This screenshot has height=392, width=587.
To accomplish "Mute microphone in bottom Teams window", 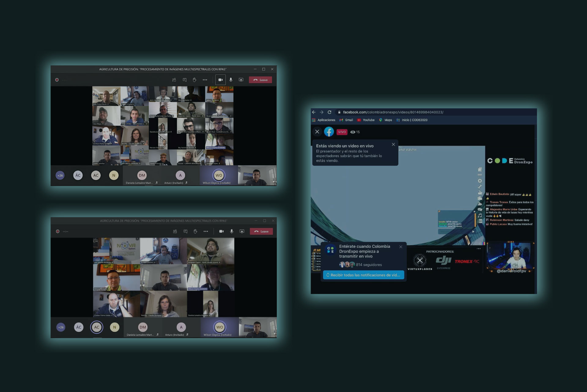I will pyautogui.click(x=232, y=231).
